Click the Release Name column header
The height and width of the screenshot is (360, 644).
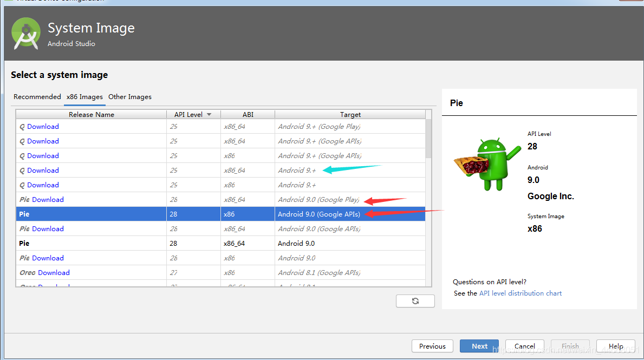(x=91, y=115)
